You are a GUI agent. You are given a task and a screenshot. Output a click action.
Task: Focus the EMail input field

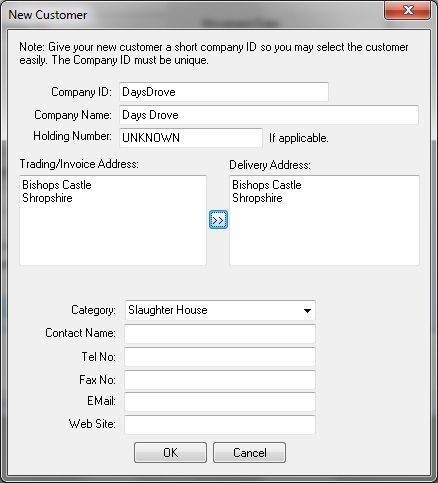(x=220, y=402)
